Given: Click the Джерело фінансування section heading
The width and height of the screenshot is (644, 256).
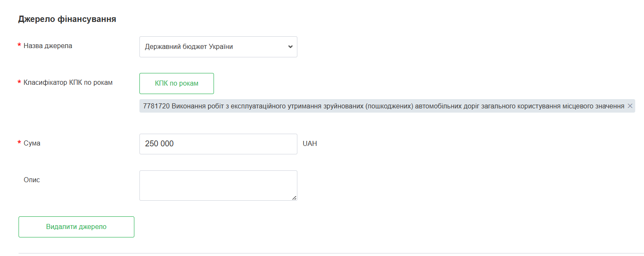Looking at the screenshot, I should pos(67,19).
